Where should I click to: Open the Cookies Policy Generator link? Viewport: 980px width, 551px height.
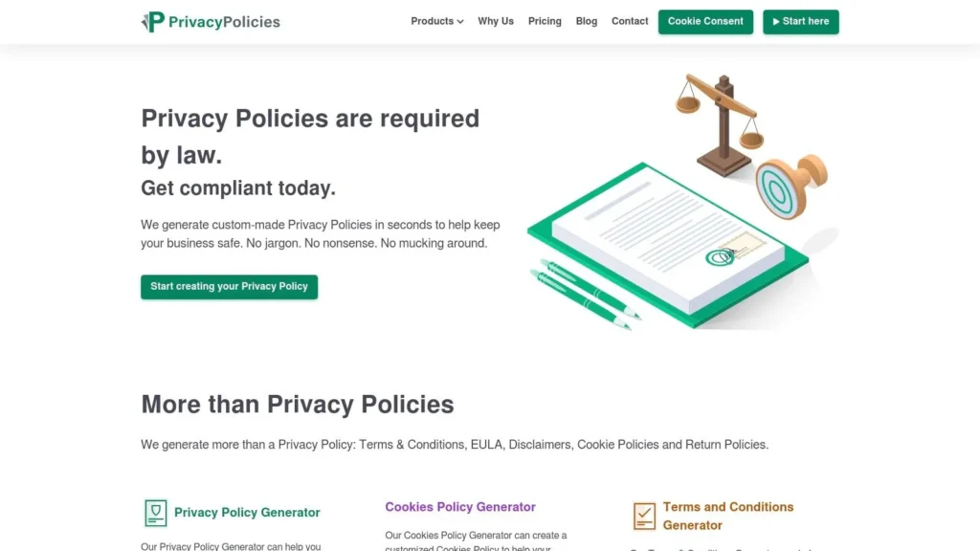coord(460,506)
